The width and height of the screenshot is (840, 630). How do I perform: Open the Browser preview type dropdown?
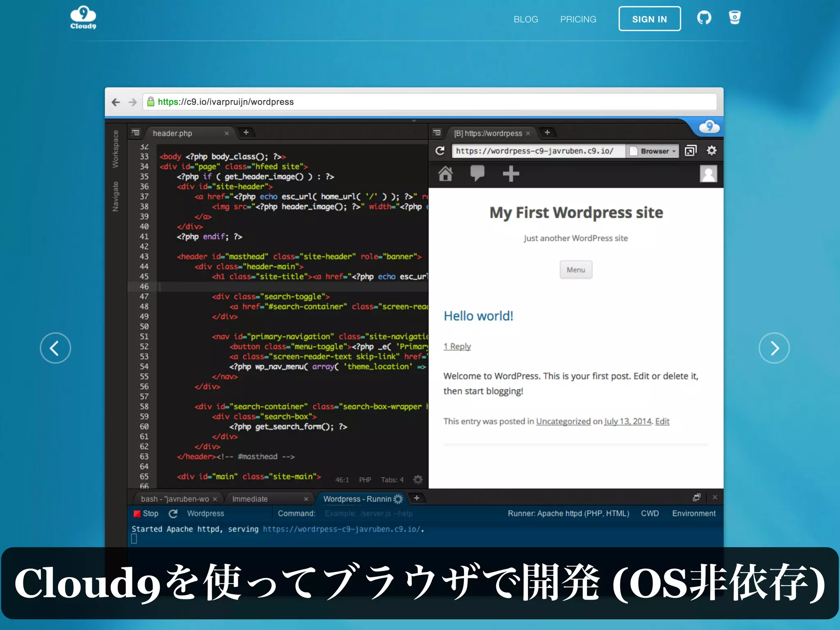[653, 151]
